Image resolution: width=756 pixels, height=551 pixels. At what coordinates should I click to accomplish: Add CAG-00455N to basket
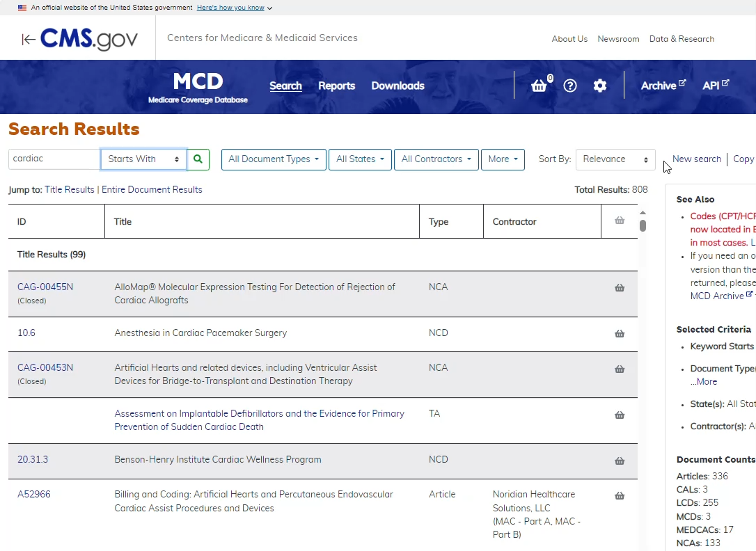tap(620, 288)
